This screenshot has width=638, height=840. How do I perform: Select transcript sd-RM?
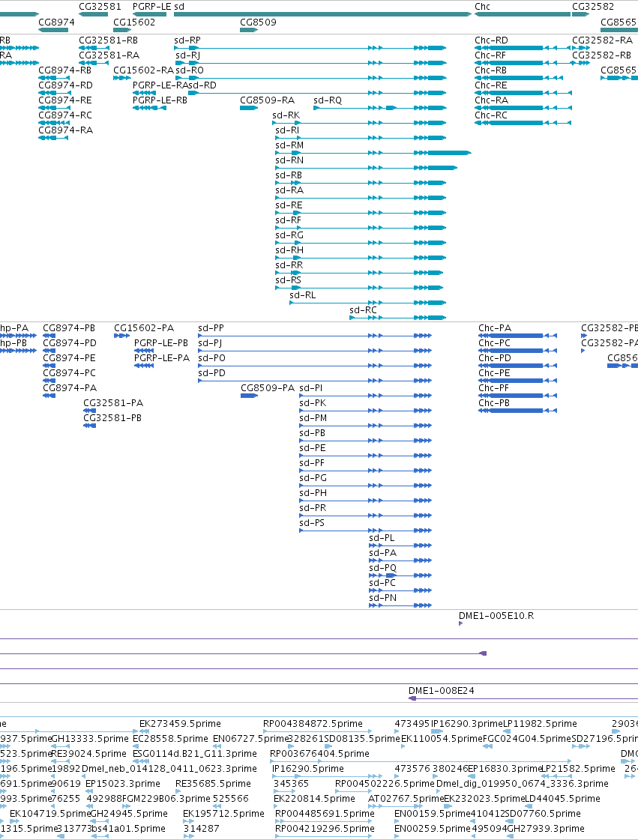373,153
